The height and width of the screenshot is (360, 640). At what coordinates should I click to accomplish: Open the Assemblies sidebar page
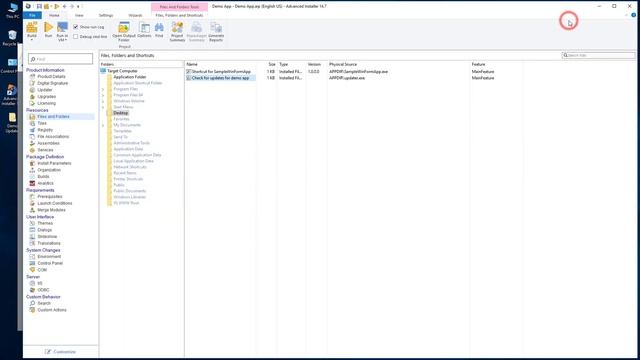(48, 143)
